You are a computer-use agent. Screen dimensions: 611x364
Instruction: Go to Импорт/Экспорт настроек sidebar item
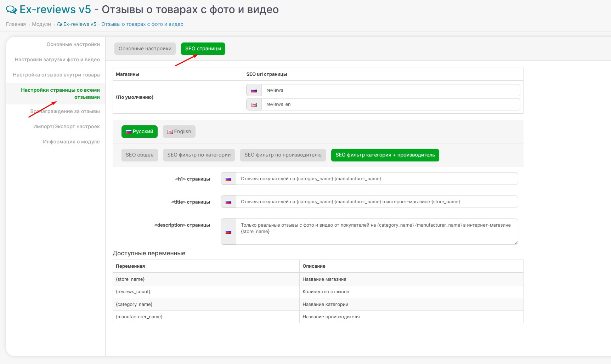66,126
